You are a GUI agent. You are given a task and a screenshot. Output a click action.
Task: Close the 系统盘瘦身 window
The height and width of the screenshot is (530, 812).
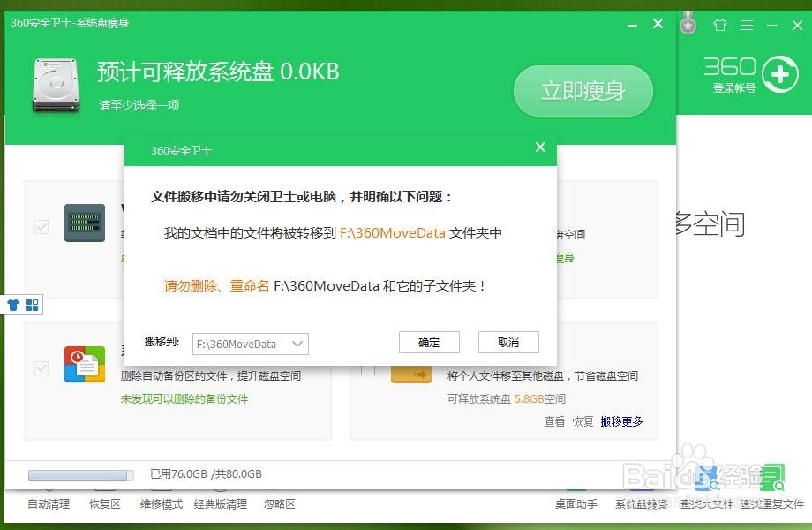(x=658, y=23)
